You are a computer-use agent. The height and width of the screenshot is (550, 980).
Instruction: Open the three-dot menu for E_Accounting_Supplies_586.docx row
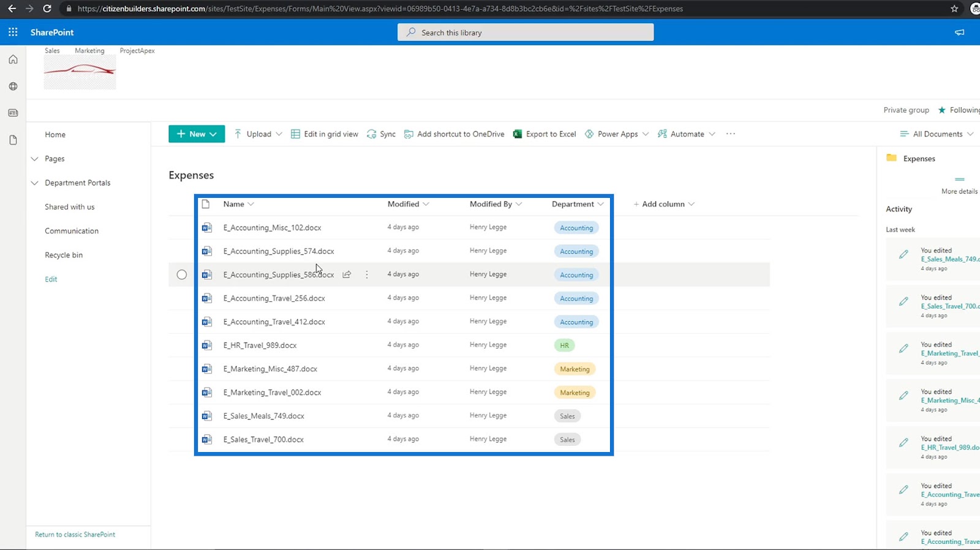coord(367,274)
